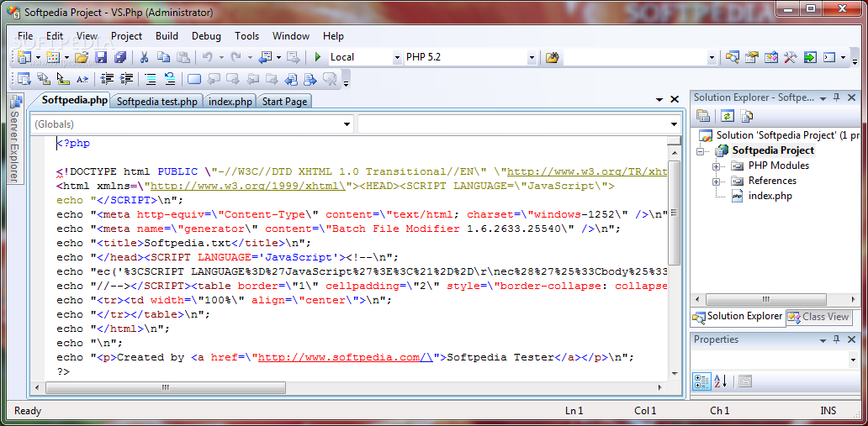Screen dimensions: 868x426
Task: Open the Debug menu
Action: (x=206, y=36)
